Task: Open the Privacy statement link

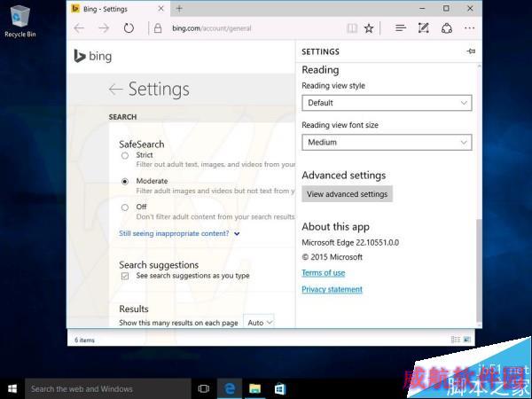Action: pyautogui.click(x=332, y=289)
